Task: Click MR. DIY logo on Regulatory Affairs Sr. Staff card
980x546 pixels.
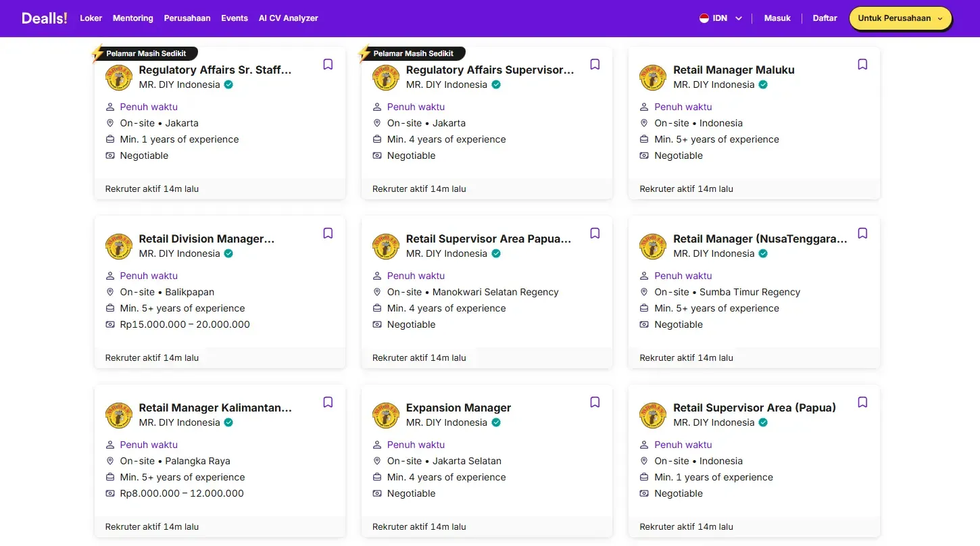Action: pyautogui.click(x=119, y=77)
